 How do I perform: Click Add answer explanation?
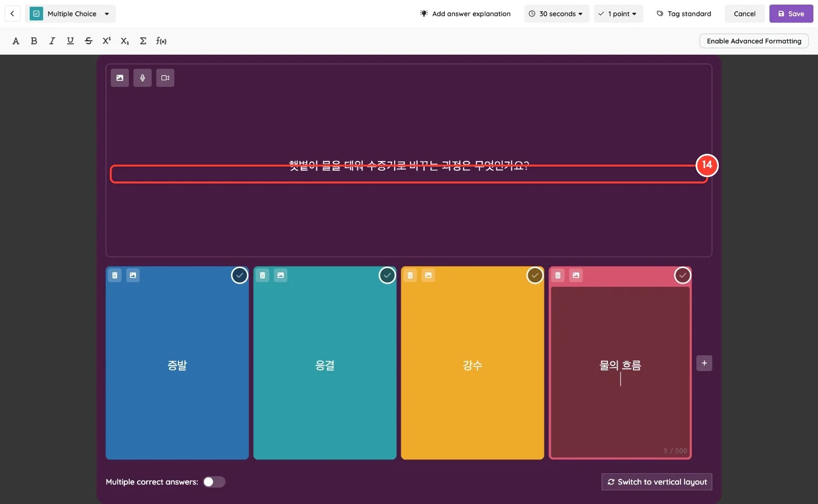465,14
